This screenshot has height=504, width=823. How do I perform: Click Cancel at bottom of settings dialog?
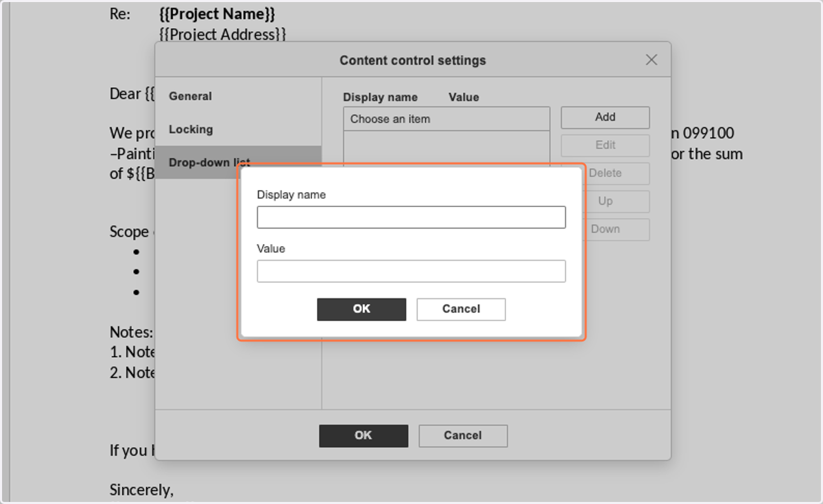[x=463, y=435]
